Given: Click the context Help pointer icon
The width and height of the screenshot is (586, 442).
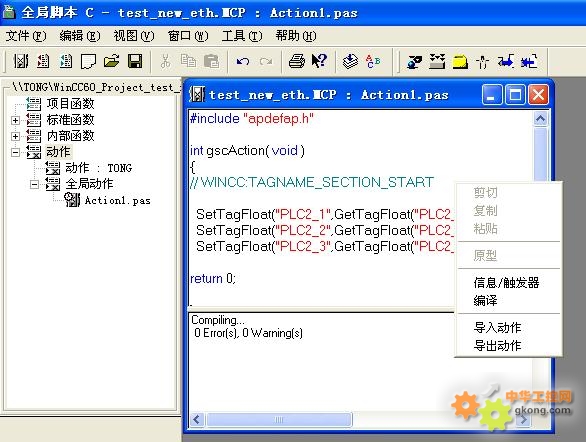Looking at the screenshot, I should tap(319, 61).
